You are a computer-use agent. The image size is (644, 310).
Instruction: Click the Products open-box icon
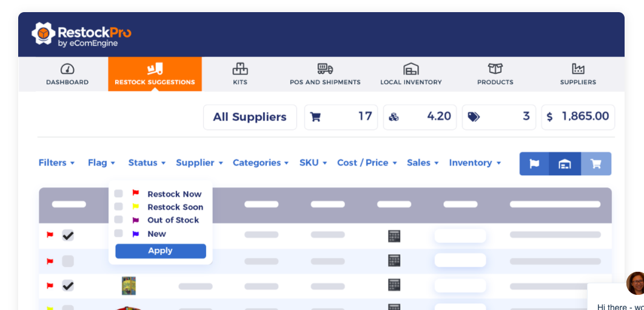pos(495,69)
